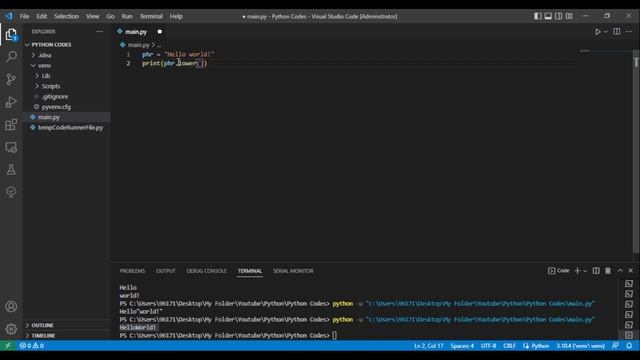This screenshot has height=360, width=640.
Task: Open the Explorer view in activity bar
Action: [11, 34]
